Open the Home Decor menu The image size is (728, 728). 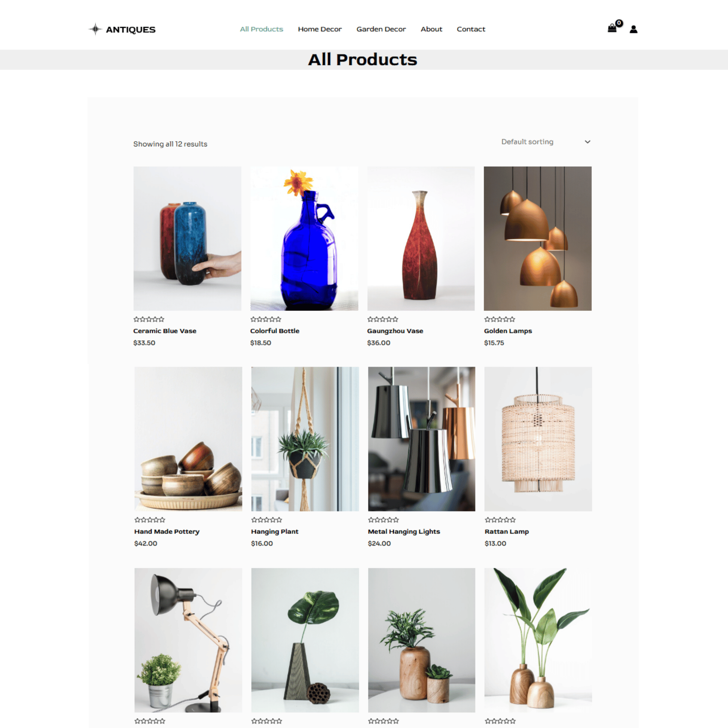[x=320, y=29]
